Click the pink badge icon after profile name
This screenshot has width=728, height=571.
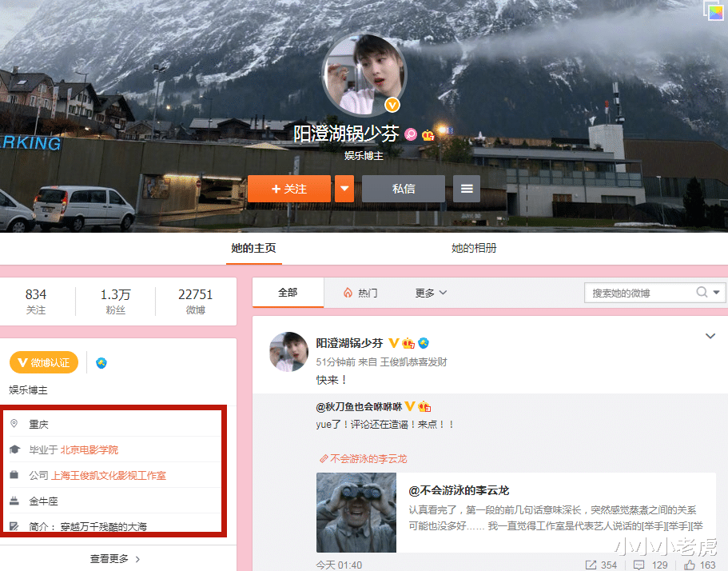point(411,134)
